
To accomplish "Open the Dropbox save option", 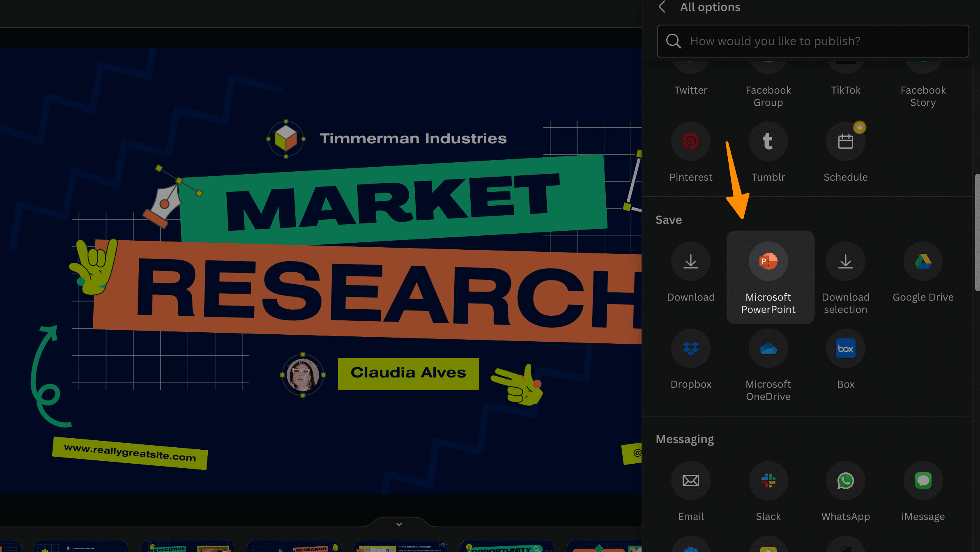I will point(690,349).
